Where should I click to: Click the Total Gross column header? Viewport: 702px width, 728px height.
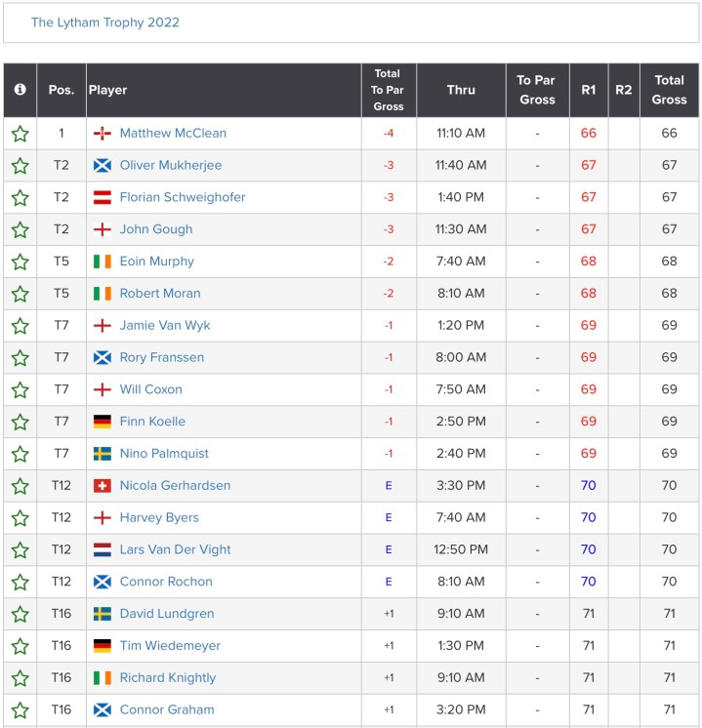point(669,90)
